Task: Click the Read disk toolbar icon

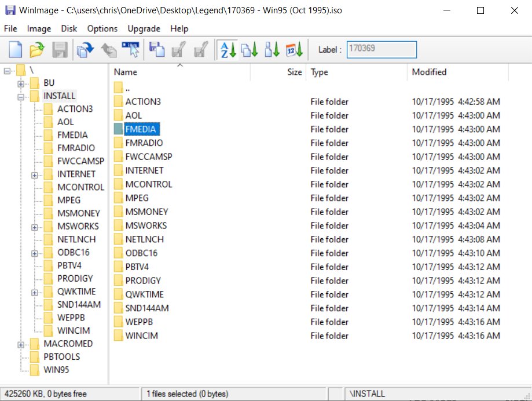Action: (157, 50)
